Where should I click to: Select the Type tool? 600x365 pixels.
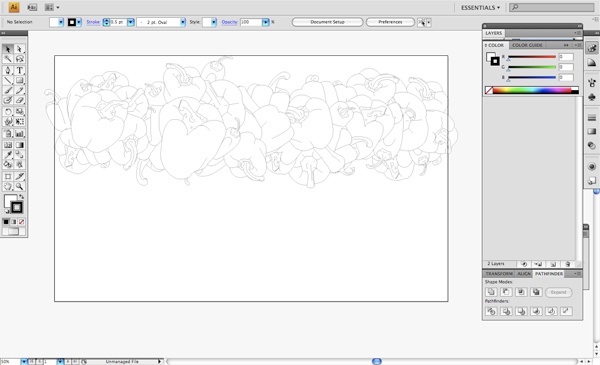(20, 70)
